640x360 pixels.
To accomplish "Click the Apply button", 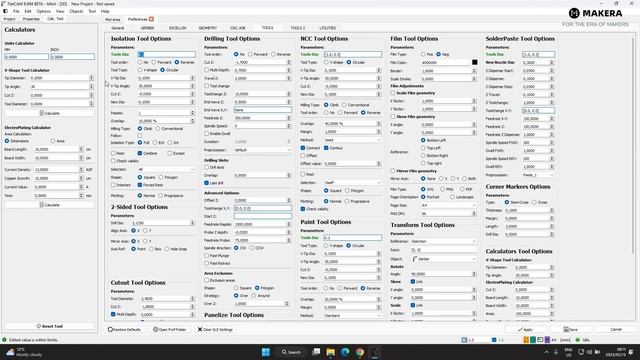I will tap(525, 329).
